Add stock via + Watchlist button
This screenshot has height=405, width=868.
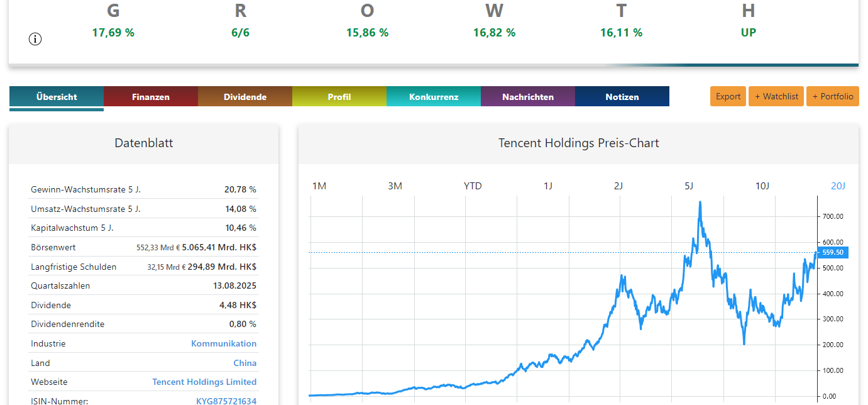click(x=776, y=96)
